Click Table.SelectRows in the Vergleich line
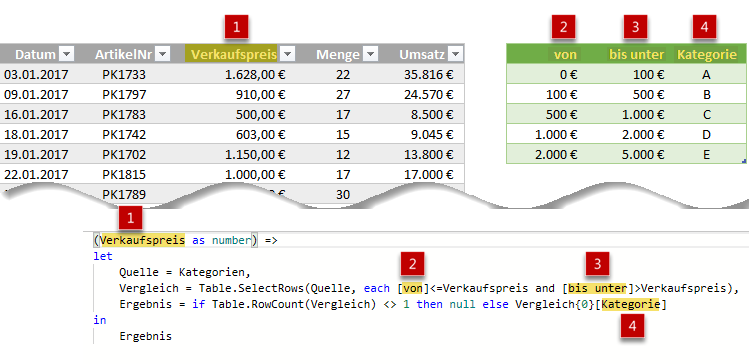 [252, 289]
